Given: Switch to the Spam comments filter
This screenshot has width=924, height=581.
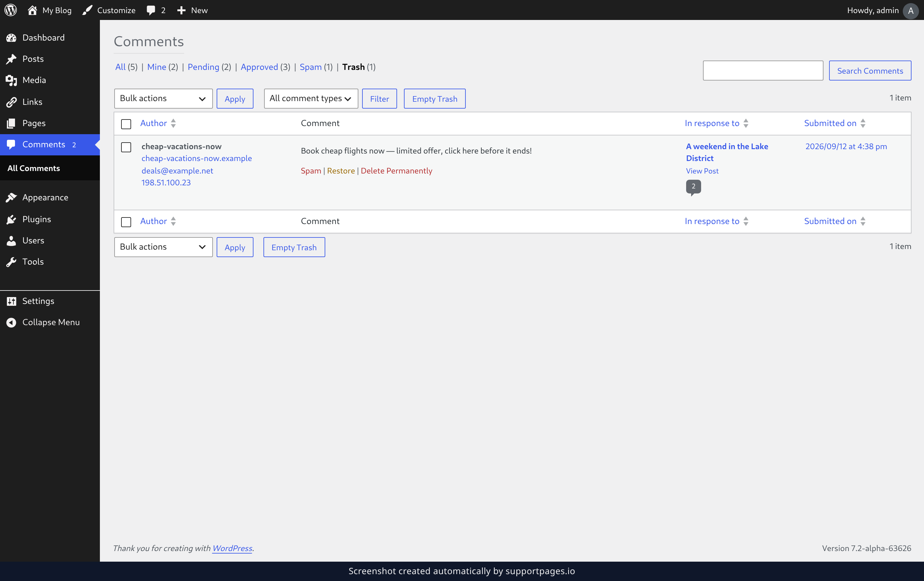Looking at the screenshot, I should 310,67.
